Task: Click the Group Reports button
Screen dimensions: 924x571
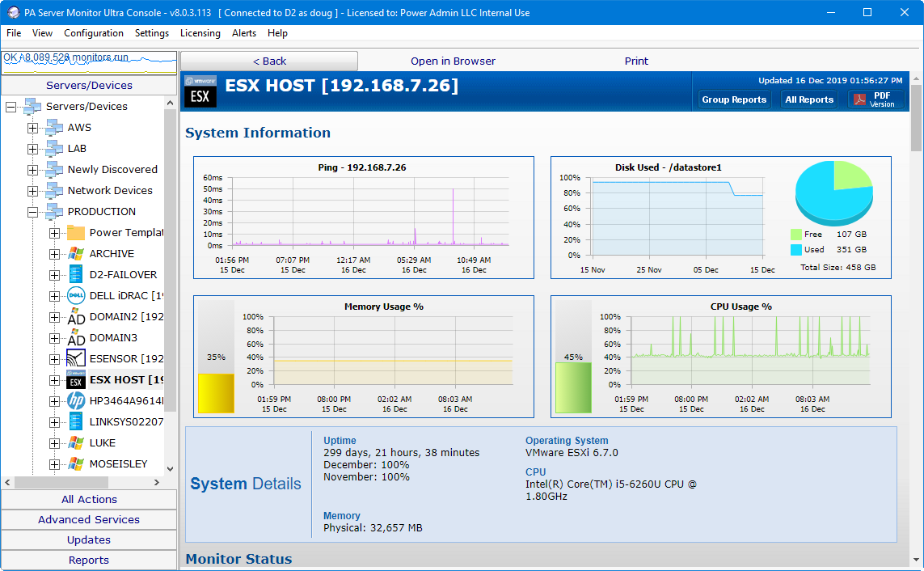Action: 734,99
